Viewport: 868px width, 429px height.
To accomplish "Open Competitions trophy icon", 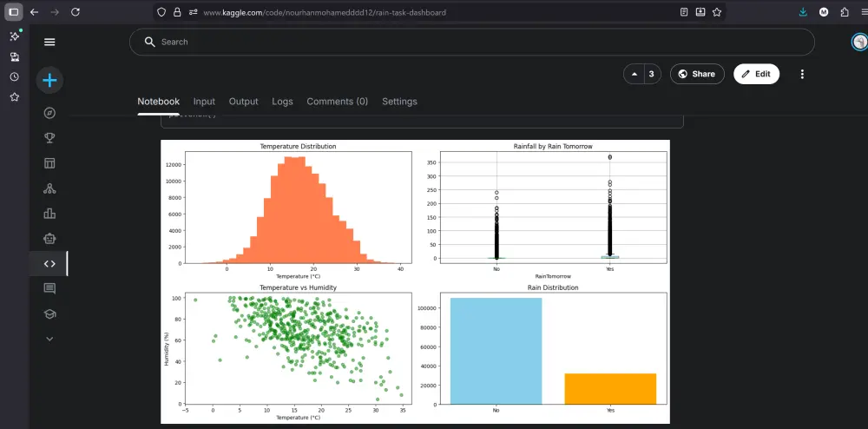I will [49, 138].
